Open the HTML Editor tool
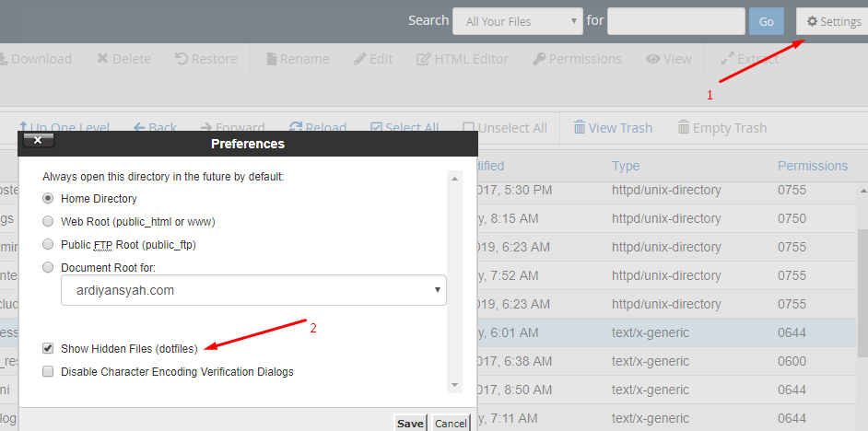This screenshot has height=431, width=868. pyautogui.click(x=463, y=59)
